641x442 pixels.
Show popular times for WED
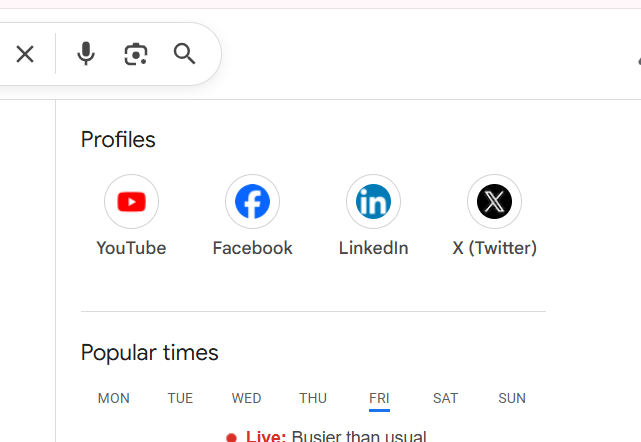(x=246, y=398)
